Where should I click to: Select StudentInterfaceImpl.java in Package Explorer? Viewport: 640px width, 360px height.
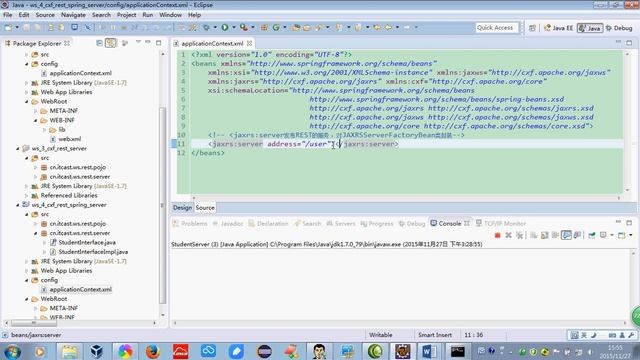coord(93,252)
